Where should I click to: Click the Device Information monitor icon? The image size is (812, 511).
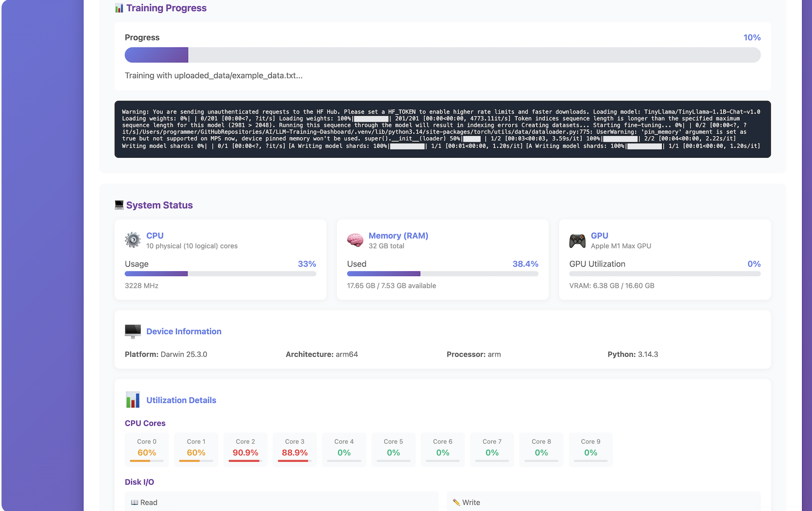pos(133,331)
